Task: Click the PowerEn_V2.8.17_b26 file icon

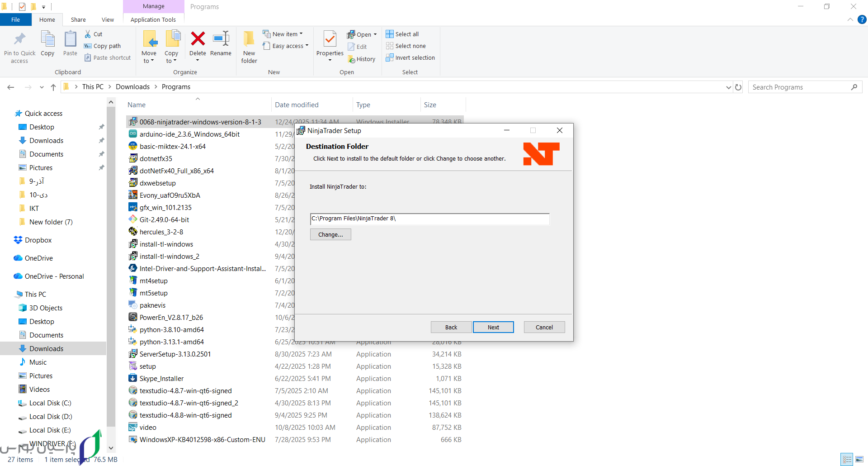Action: pos(133,317)
